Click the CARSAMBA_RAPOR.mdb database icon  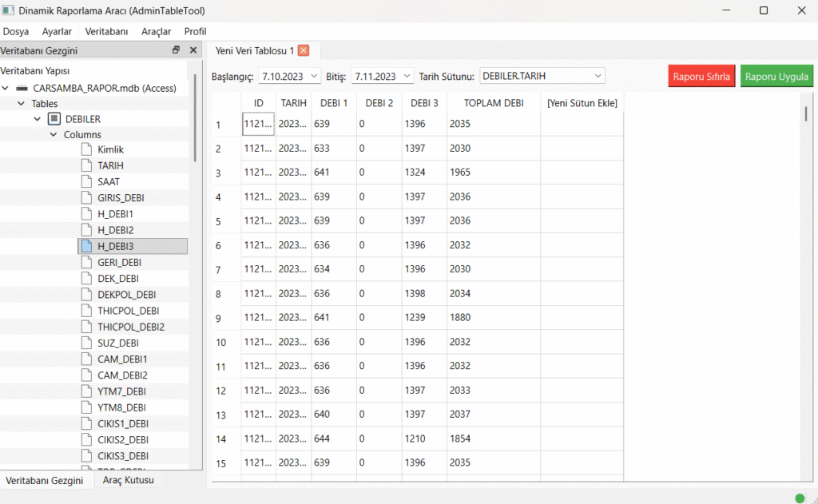pyautogui.click(x=22, y=88)
